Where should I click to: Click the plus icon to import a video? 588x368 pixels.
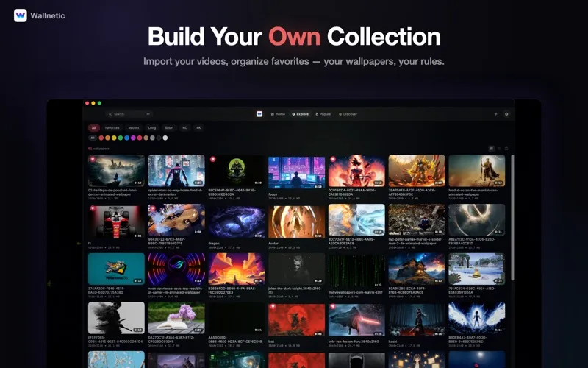click(495, 114)
